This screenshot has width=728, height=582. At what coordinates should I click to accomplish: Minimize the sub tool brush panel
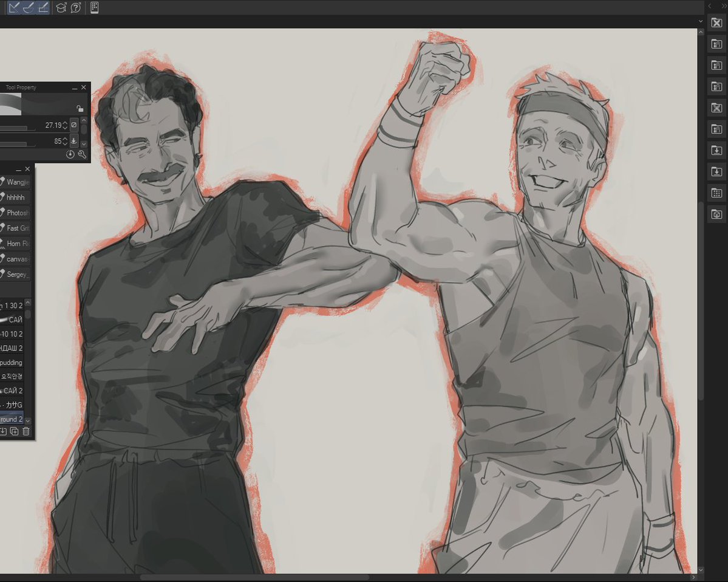[19, 169]
